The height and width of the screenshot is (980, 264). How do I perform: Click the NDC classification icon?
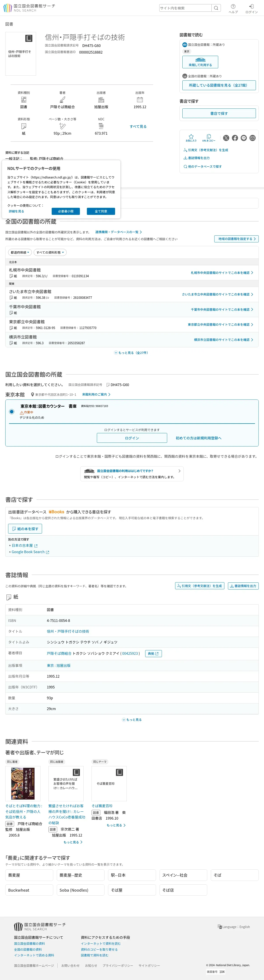point(101,126)
